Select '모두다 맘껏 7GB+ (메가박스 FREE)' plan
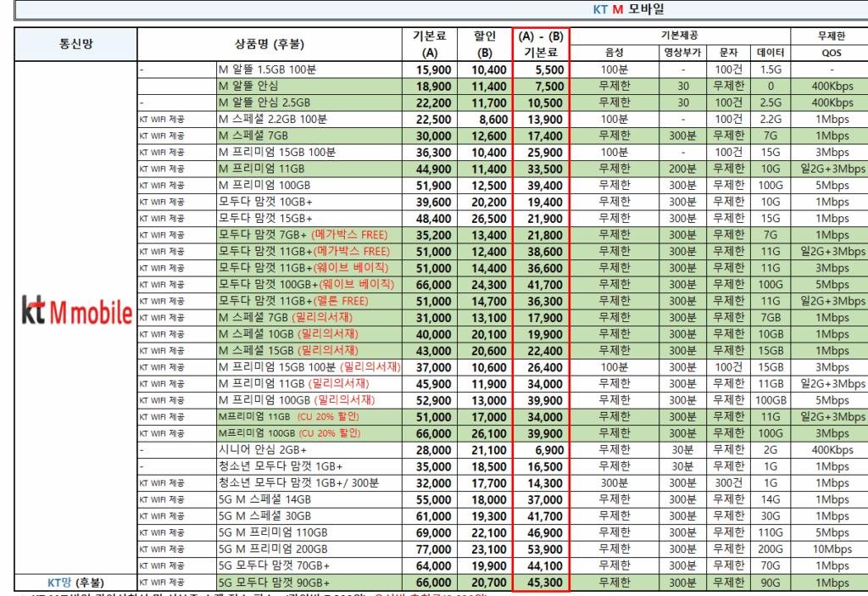The image size is (868, 596). 303,235
